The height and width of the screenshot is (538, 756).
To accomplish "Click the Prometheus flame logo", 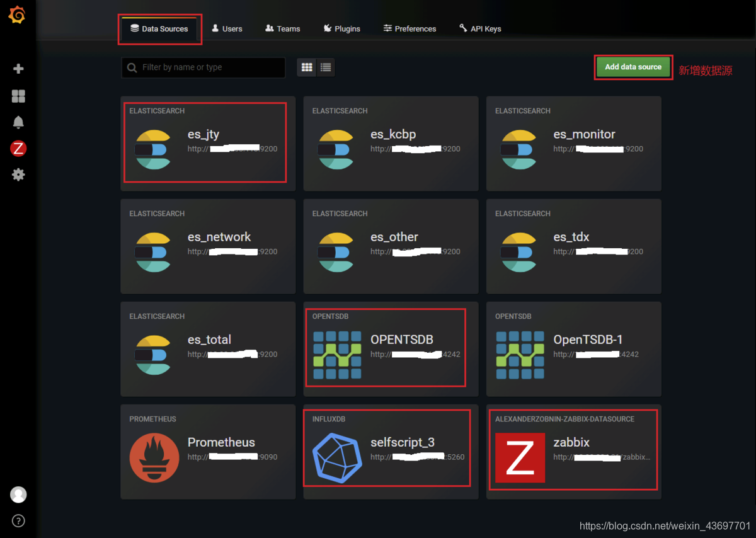I will tap(154, 458).
